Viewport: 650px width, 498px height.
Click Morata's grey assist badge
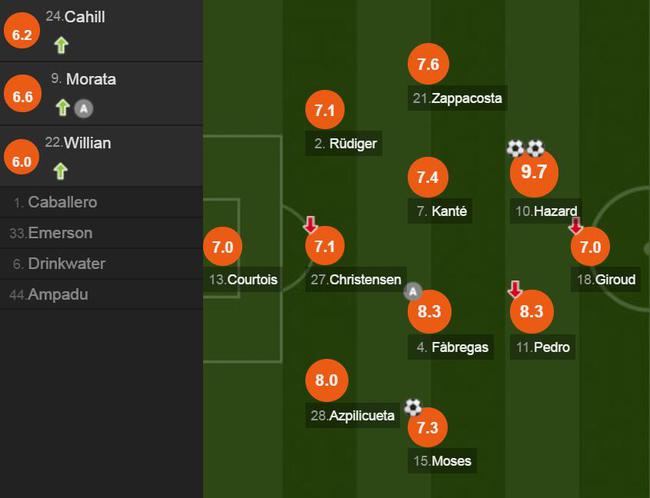point(84,109)
